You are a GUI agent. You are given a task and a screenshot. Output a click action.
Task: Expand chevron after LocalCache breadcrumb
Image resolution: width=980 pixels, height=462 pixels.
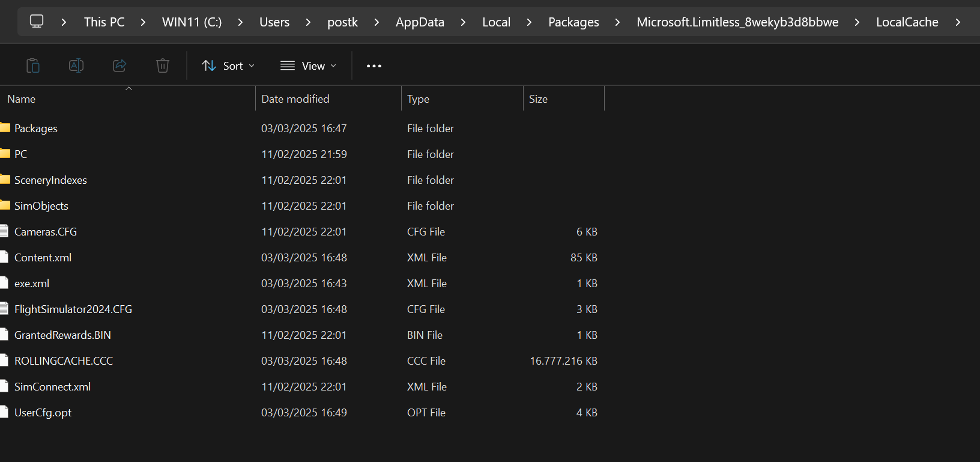tap(958, 22)
